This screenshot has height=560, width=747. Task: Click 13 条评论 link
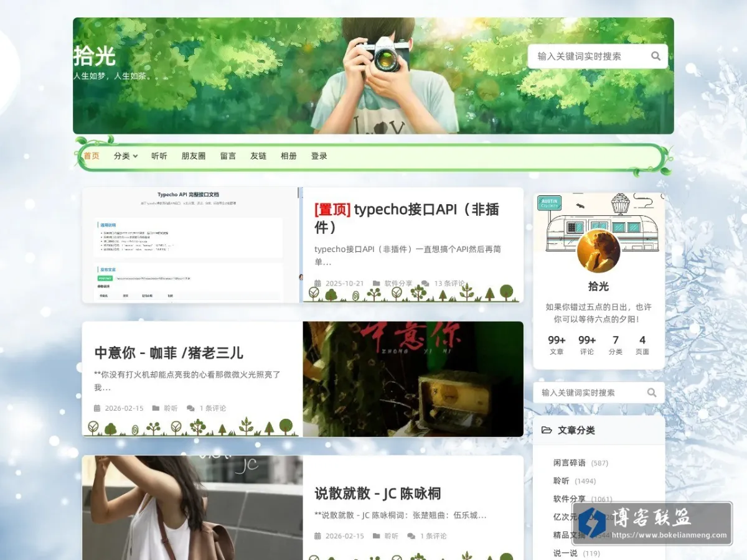(449, 283)
